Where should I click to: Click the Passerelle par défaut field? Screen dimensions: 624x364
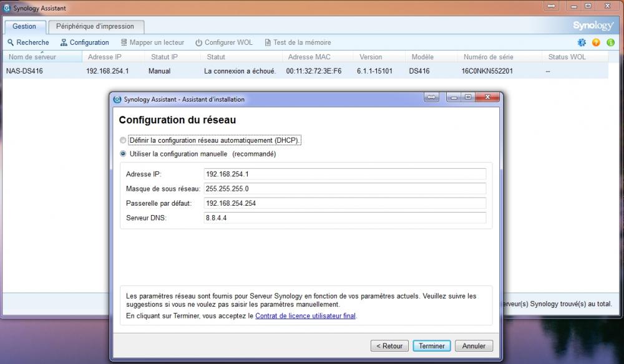click(344, 203)
